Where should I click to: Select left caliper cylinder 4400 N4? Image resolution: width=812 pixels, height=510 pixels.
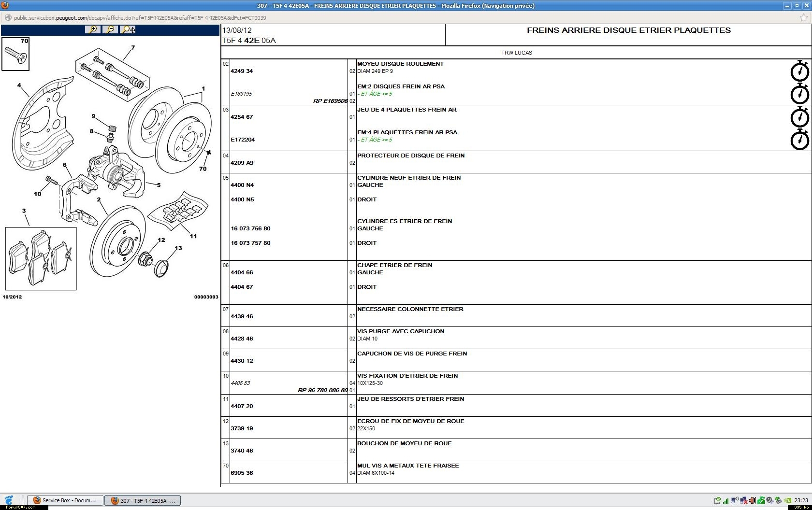tap(242, 185)
